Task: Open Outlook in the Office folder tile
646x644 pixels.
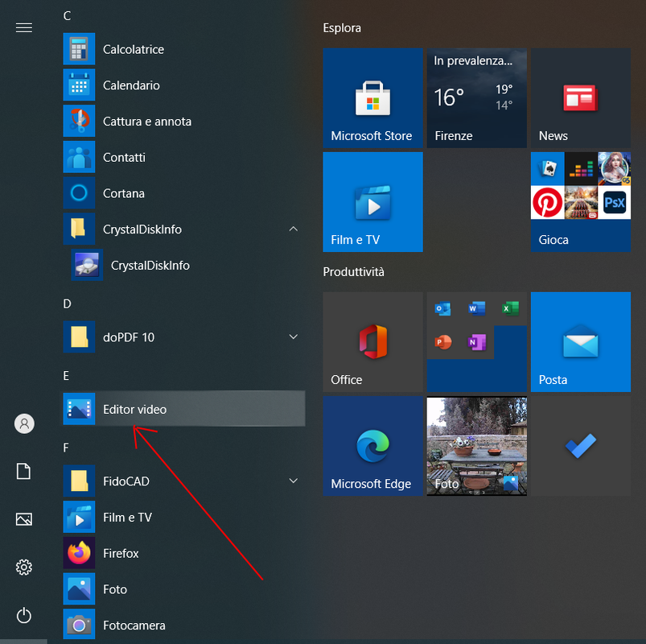Action: point(443,308)
